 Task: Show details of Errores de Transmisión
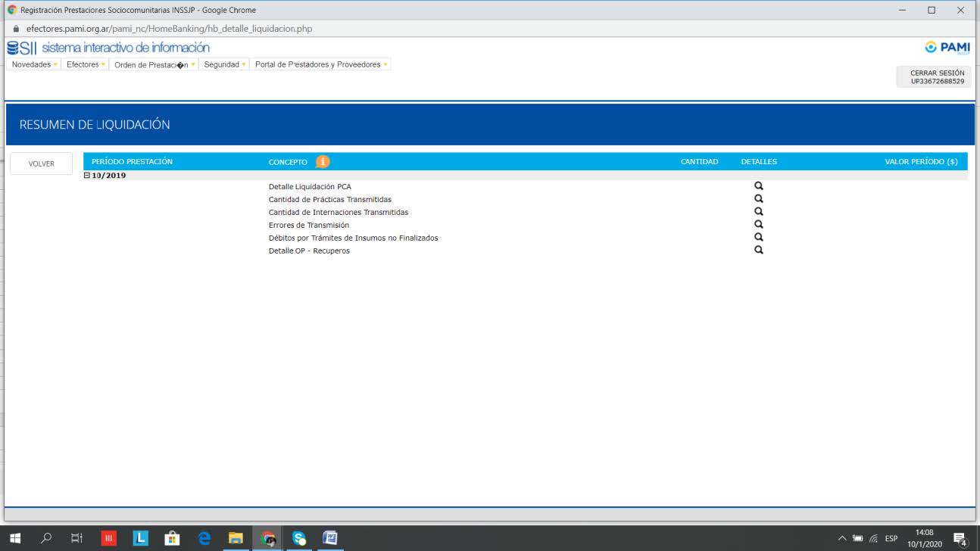(759, 225)
